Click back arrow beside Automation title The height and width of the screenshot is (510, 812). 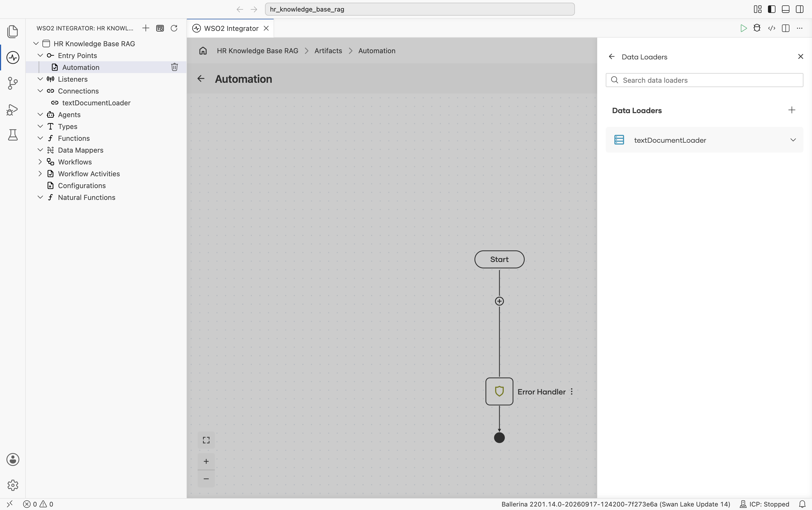coord(201,78)
